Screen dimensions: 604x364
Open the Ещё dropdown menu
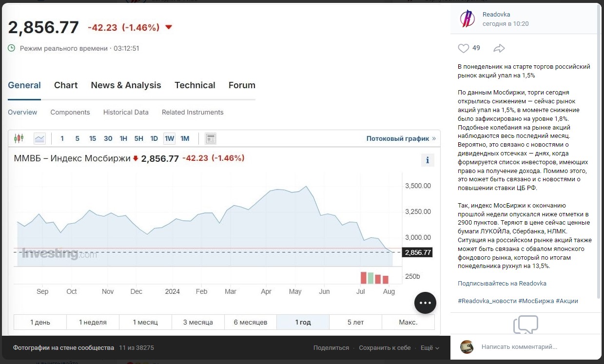coord(430,348)
